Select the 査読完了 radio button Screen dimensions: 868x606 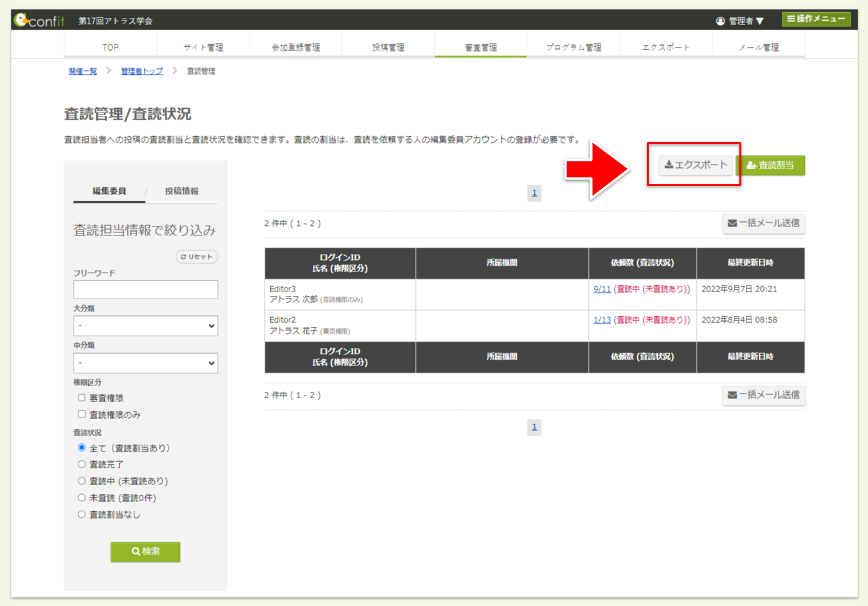[82, 464]
